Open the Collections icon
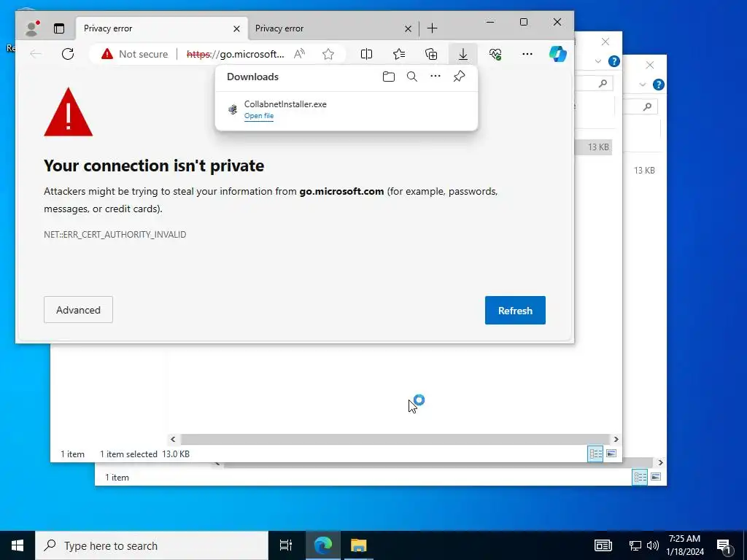 pos(431,54)
